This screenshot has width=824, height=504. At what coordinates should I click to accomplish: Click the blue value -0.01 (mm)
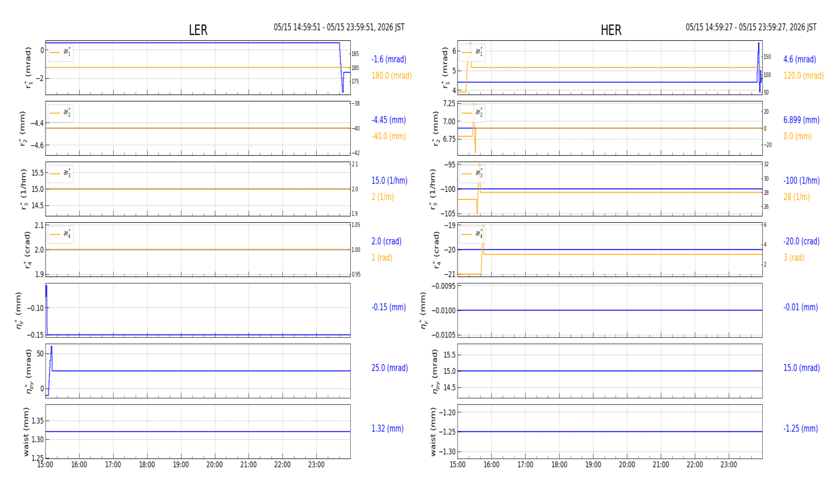pos(801,307)
